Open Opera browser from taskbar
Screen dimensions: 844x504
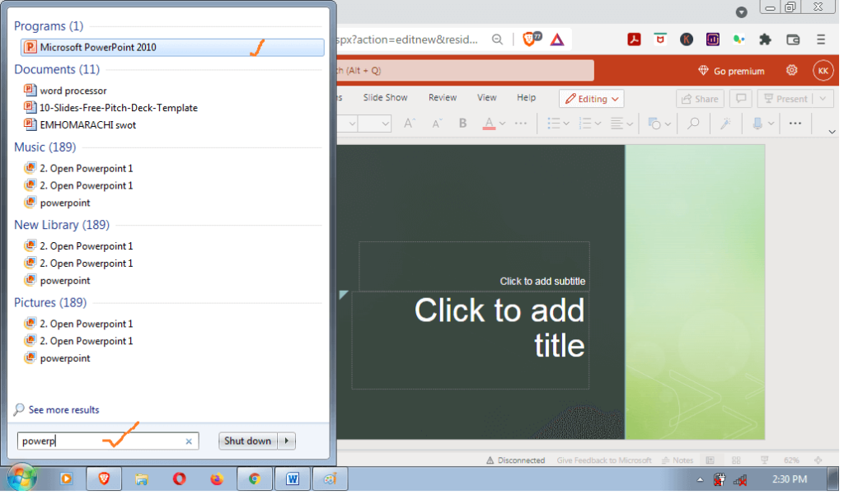tap(179, 479)
